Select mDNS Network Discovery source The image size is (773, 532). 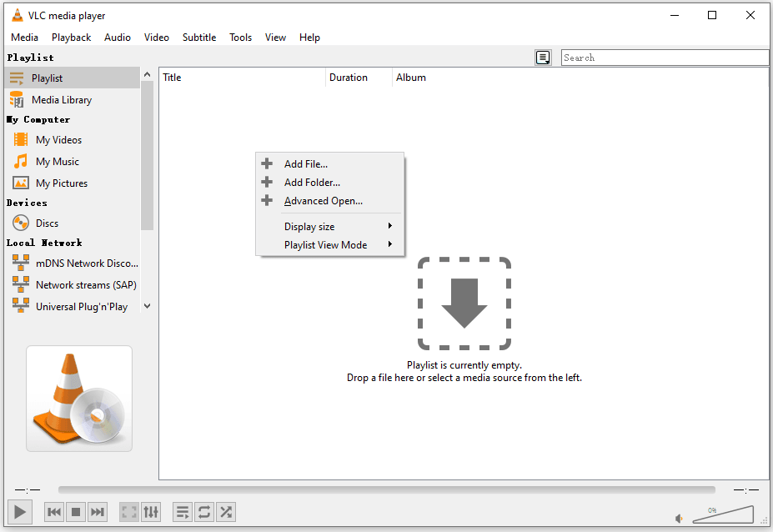click(x=87, y=263)
